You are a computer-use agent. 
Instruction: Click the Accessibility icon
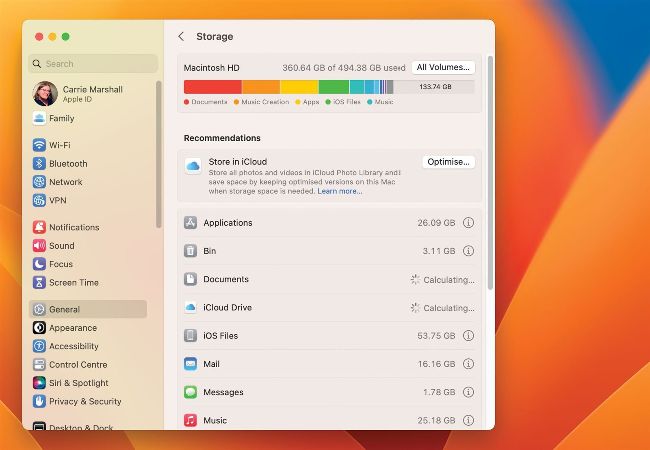click(39, 346)
